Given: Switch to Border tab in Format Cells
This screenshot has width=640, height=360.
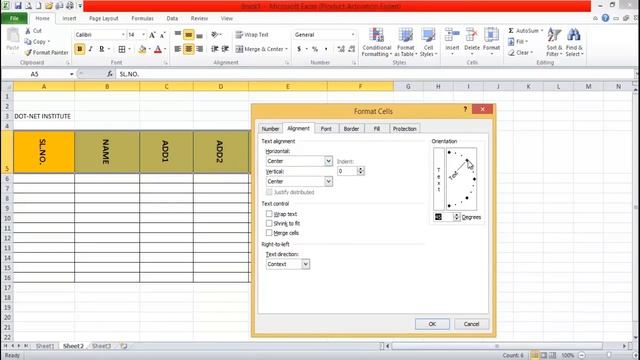Looking at the screenshot, I should (x=351, y=129).
